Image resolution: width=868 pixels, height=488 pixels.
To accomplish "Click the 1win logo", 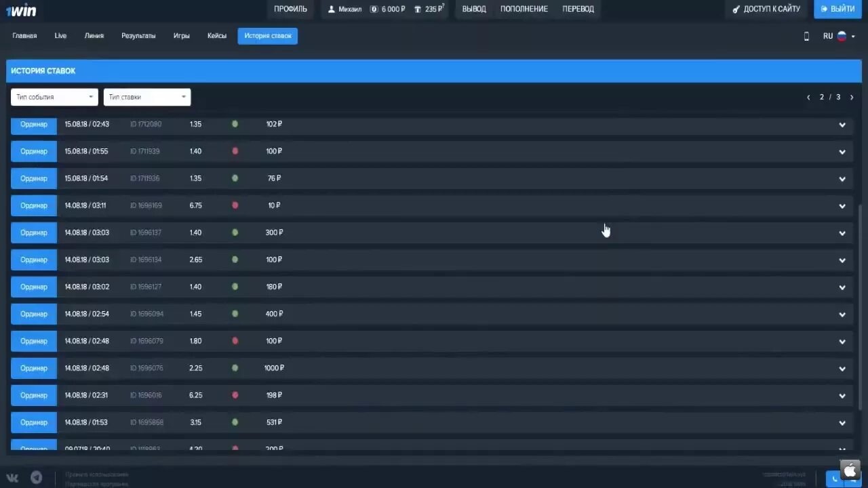I will tap(21, 10).
